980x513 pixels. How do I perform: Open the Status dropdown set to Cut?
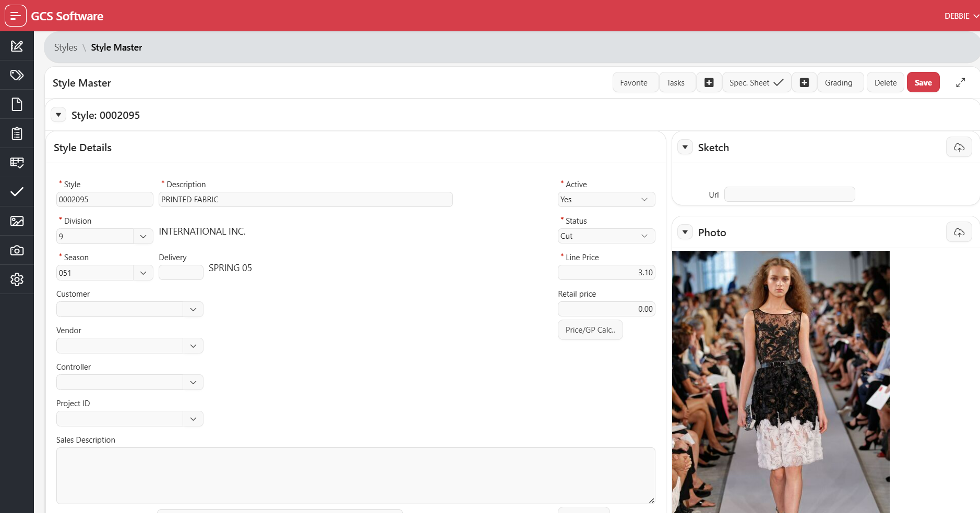coord(606,236)
